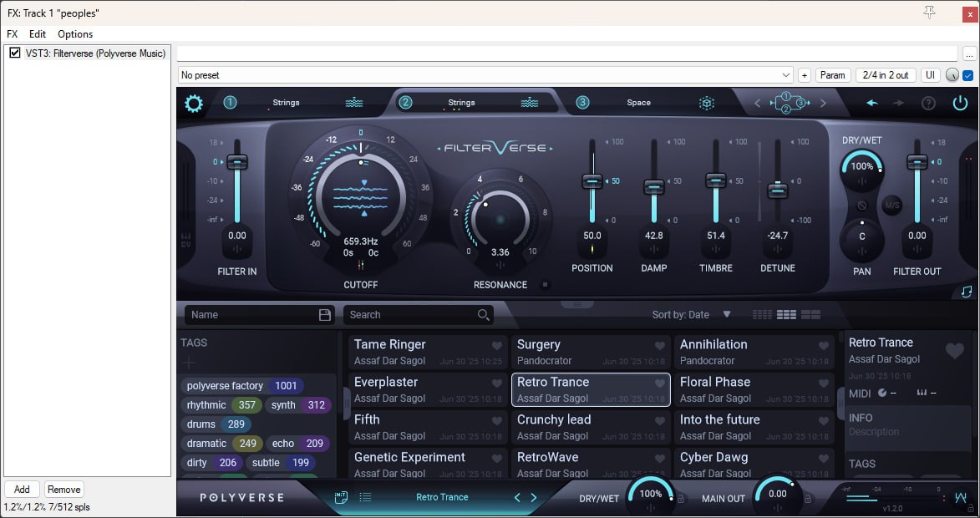Open the Edit menu
This screenshot has width=980, height=518.
pyautogui.click(x=38, y=33)
